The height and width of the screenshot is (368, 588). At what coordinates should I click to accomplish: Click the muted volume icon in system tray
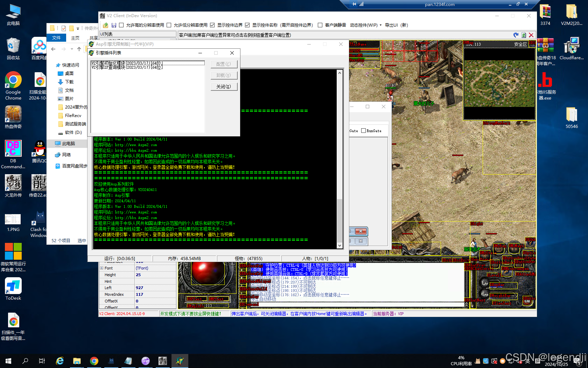[x=519, y=361]
